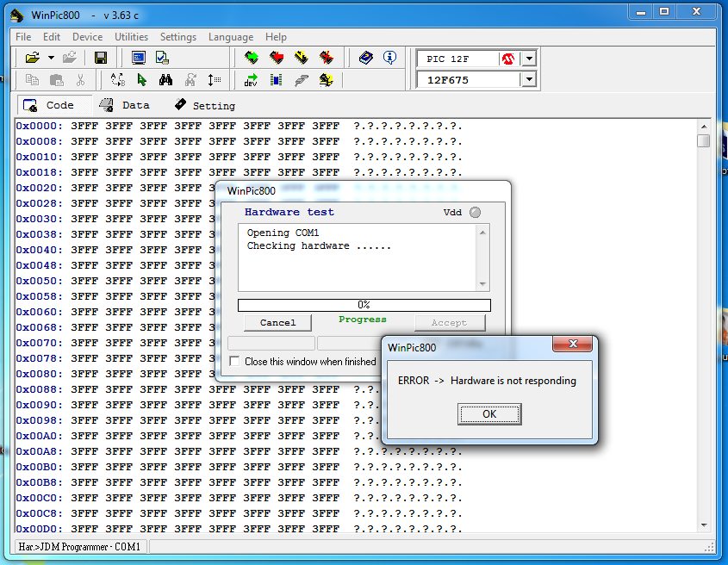Click the main code view scrollbar thumb

click(x=703, y=140)
